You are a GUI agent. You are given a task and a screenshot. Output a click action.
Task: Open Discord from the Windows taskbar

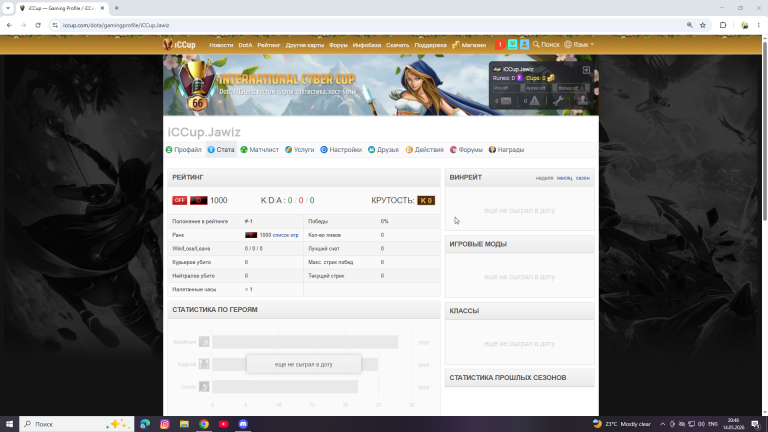pyautogui.click(x=243, y=424)
